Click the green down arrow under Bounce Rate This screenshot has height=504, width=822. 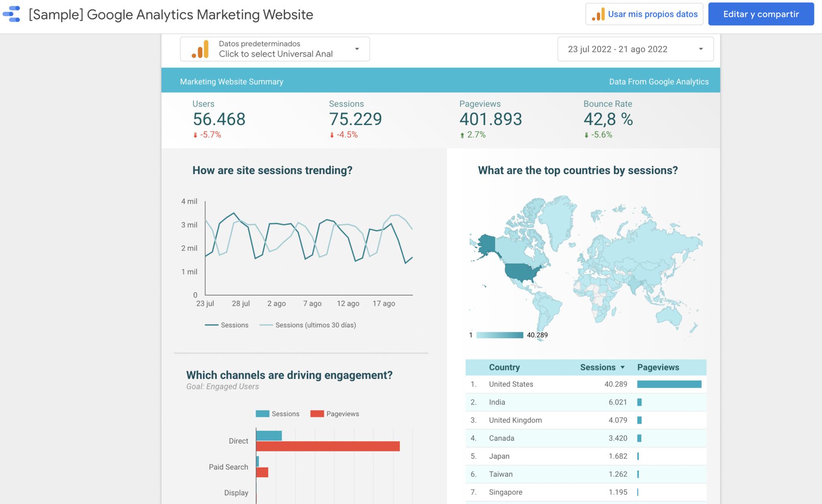click(x=586, y=135)
